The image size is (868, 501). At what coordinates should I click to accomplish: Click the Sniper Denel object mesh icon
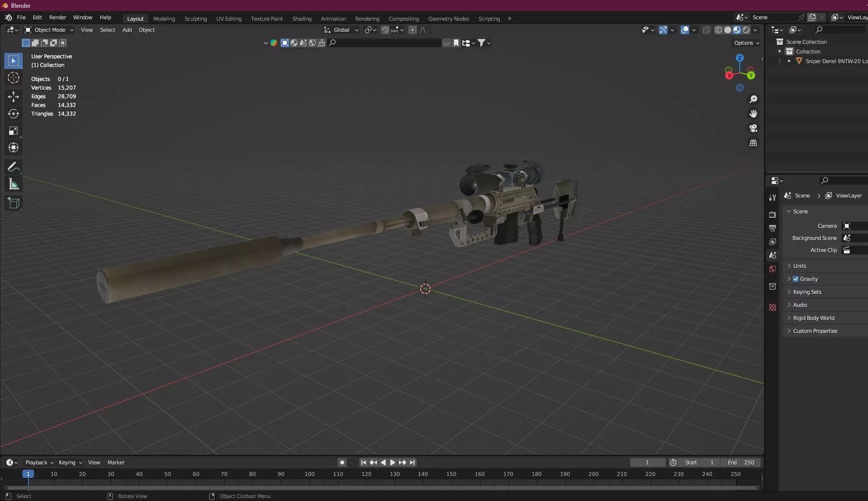pos(799,61)
